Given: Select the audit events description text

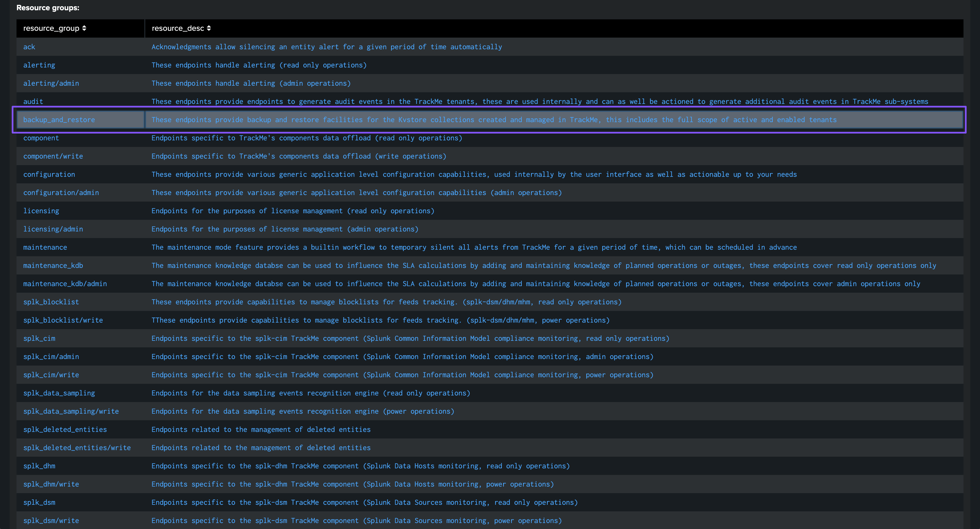Looking at the screenshot, I should click(x=540, y=102).
